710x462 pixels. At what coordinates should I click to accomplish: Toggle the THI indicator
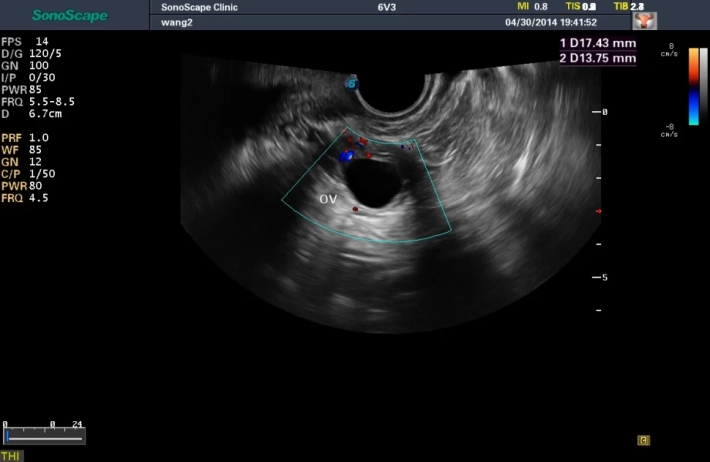tap(11, 456)
